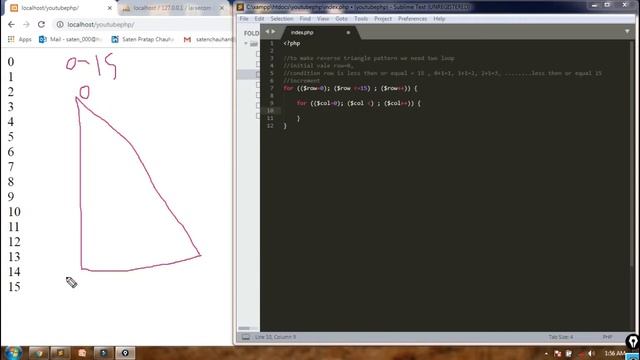Click the sidebar horizontal scrollbar in Sublime
Viewport: 640px width, 360px height.
coord(244,328)
